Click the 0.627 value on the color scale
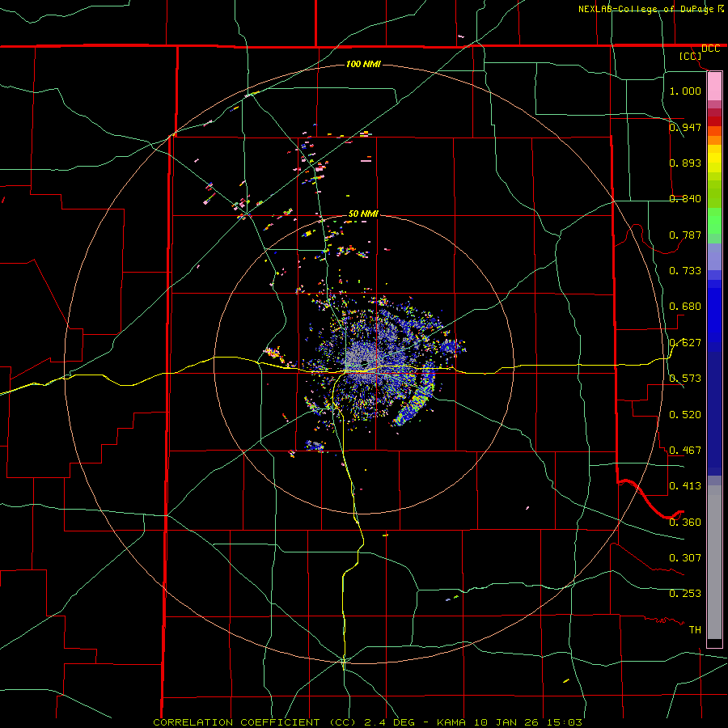The width and height of the screenshot is (728, 728). pos(685,342)
